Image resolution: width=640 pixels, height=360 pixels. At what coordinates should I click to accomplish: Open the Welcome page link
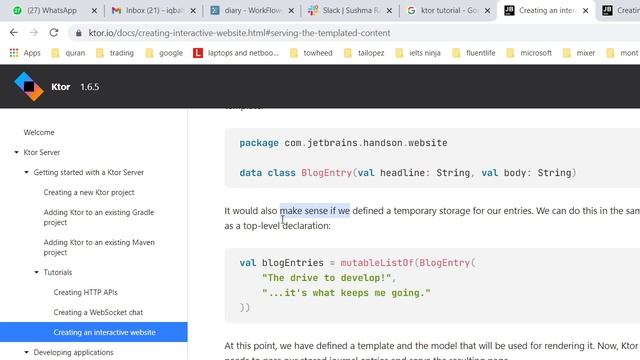click(x=39, y=132)
